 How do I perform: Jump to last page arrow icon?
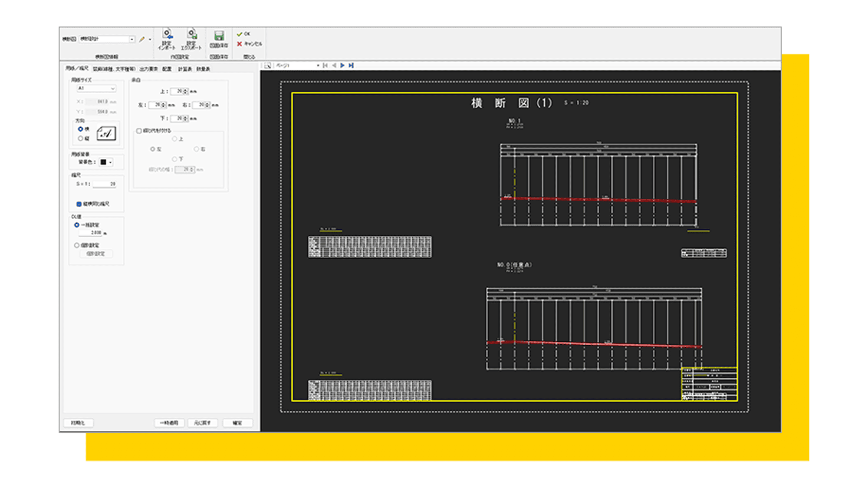(351, 66)
